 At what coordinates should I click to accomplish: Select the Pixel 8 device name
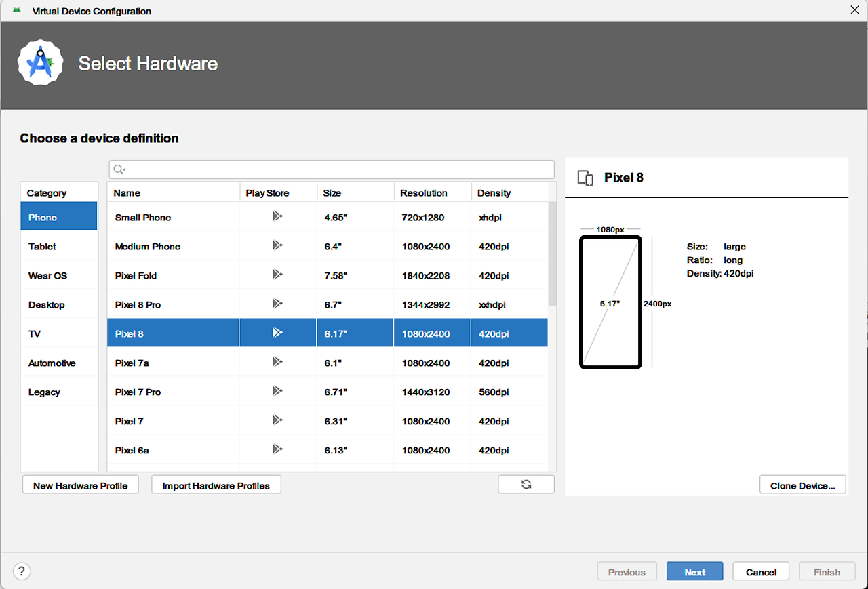pos(130,333)
